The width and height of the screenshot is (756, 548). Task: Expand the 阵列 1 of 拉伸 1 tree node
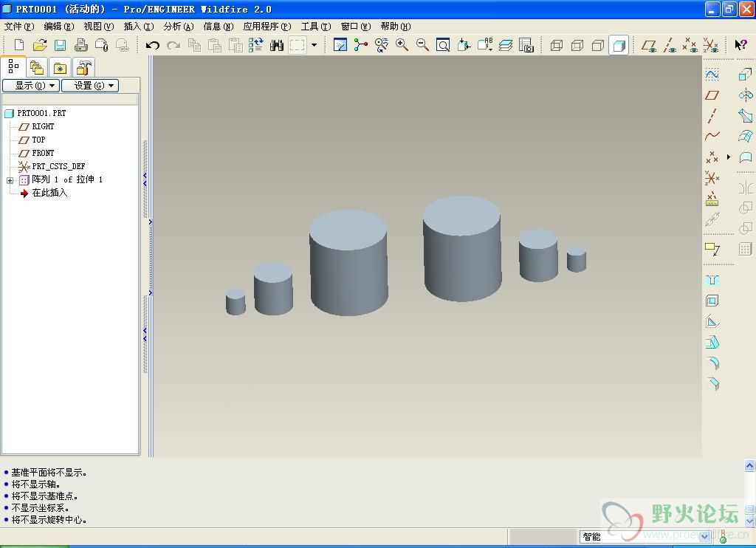pos(10,180)
